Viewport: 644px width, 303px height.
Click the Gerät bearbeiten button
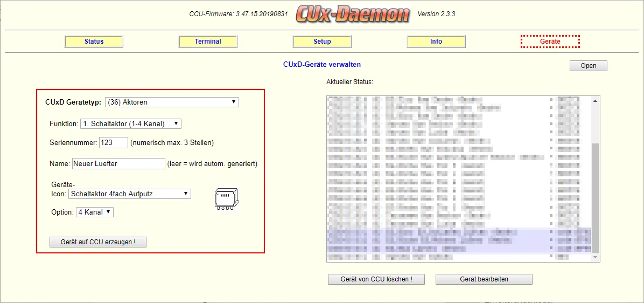coord(484,279)
